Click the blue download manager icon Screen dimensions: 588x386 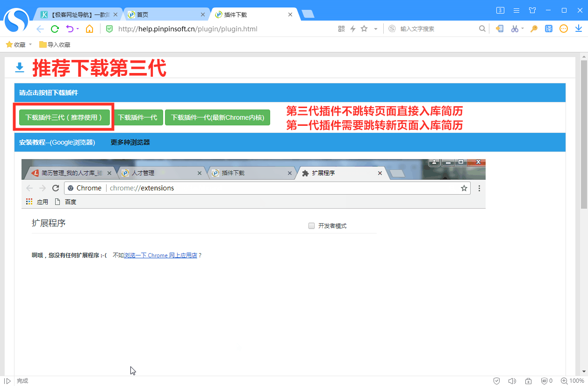click(x=578, y=28)
